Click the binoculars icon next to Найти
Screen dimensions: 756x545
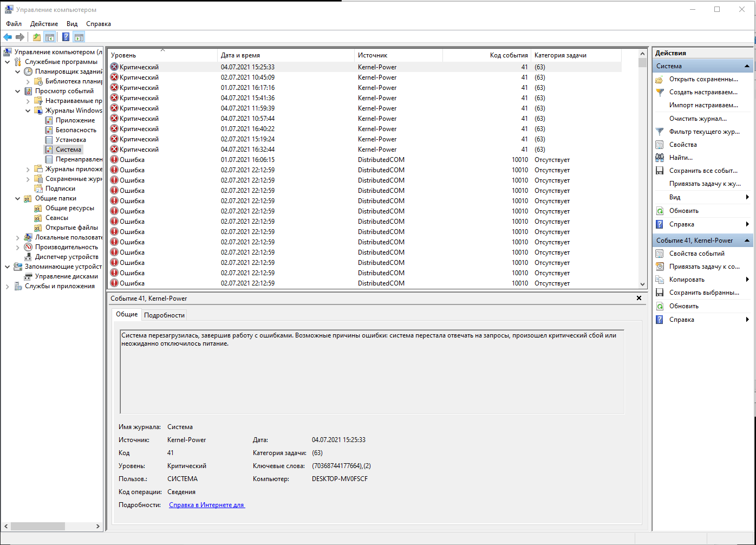(660, 158)
